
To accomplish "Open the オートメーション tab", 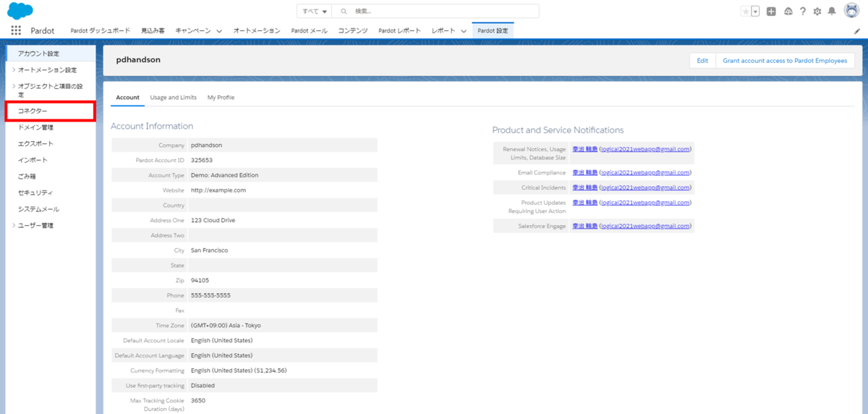I will tap(257, 30).
